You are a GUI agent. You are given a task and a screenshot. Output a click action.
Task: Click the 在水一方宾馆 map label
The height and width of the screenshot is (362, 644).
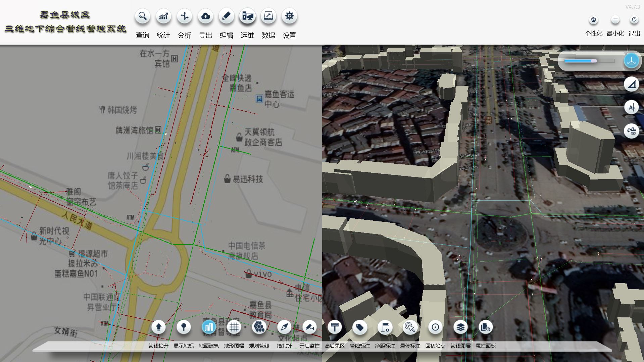point(155,58)
